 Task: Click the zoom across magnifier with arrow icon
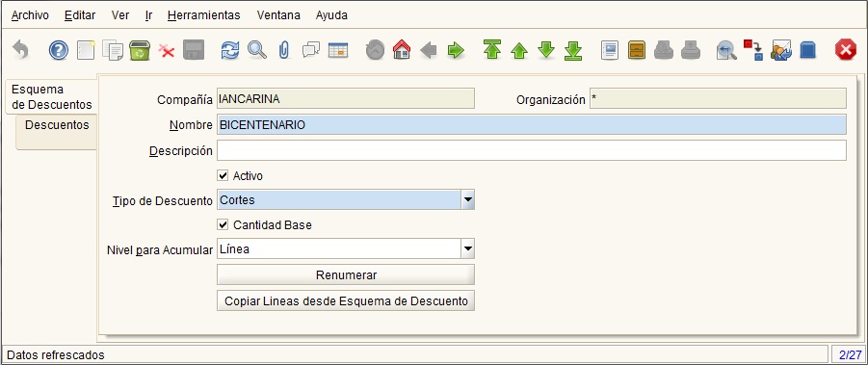726,51
